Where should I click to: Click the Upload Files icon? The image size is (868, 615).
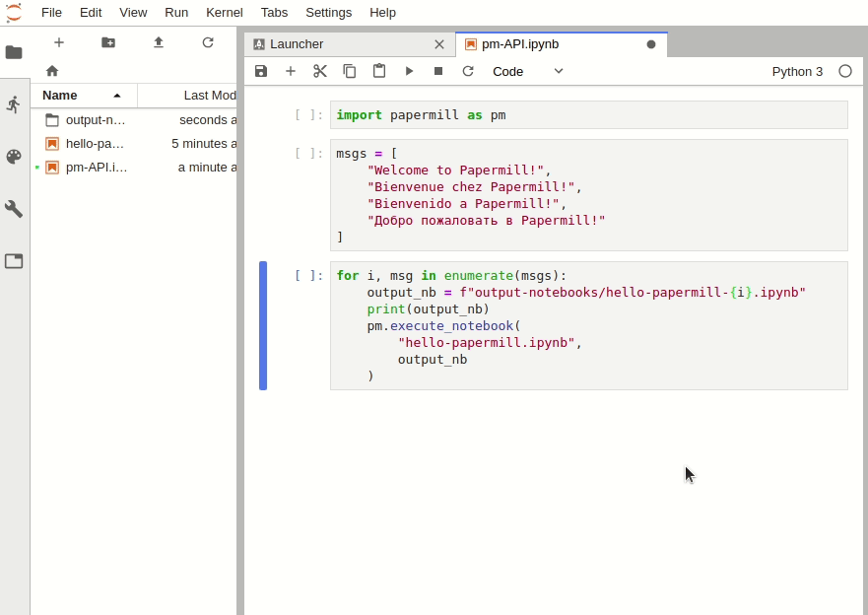click(x=159, y=42)
